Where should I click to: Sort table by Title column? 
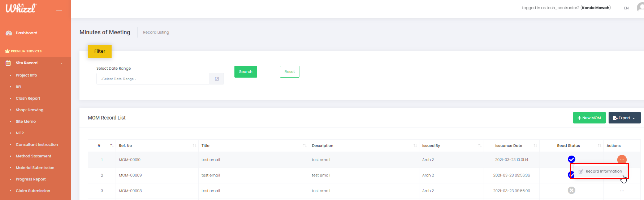pos(304,146)
